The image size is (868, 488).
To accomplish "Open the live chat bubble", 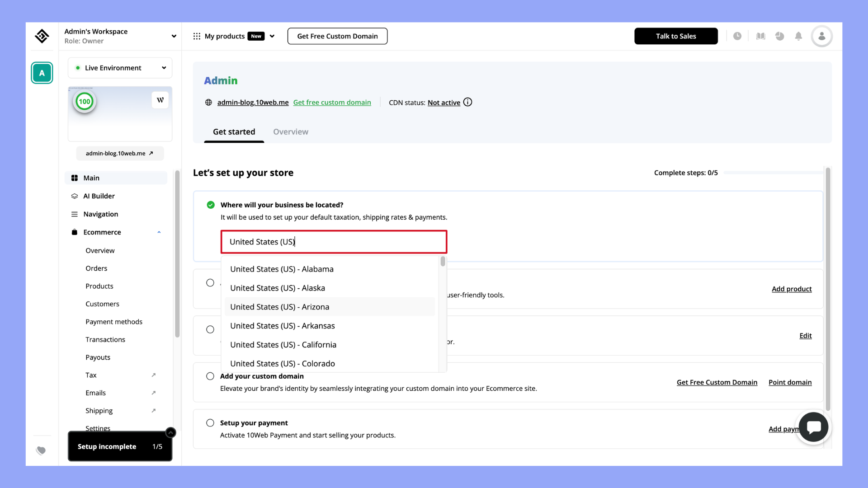I will click(x=813, y=427).
